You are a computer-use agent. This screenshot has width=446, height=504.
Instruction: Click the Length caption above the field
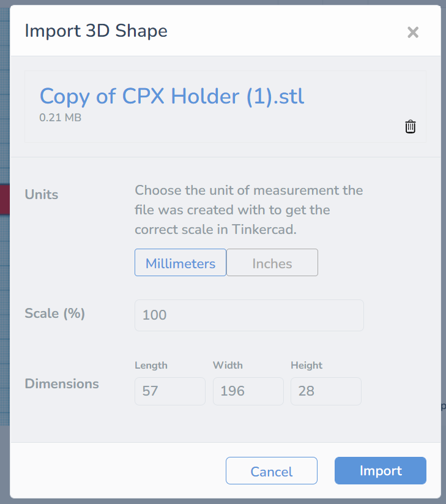(151, 366)
